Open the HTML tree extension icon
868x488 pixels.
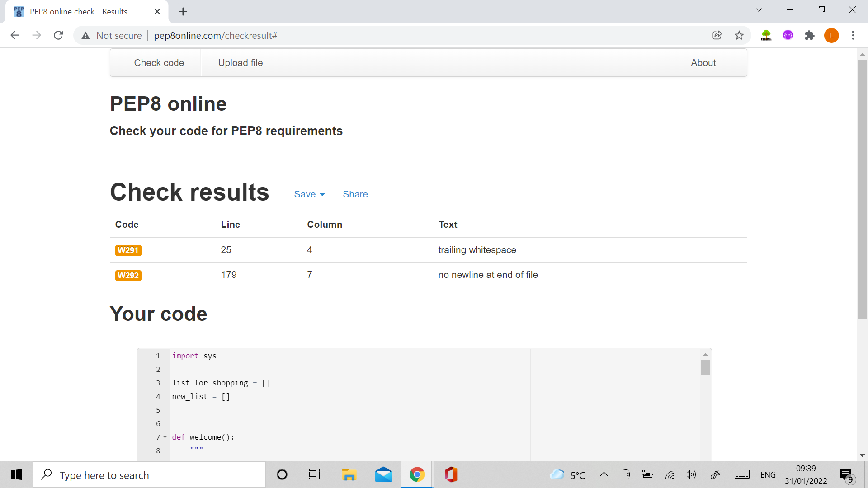pos(766,35)
